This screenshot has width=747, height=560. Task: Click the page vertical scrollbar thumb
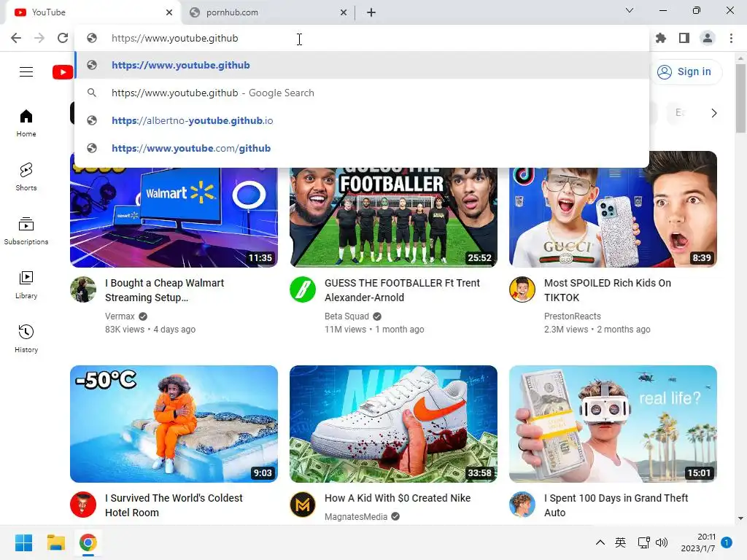[740, 98]
